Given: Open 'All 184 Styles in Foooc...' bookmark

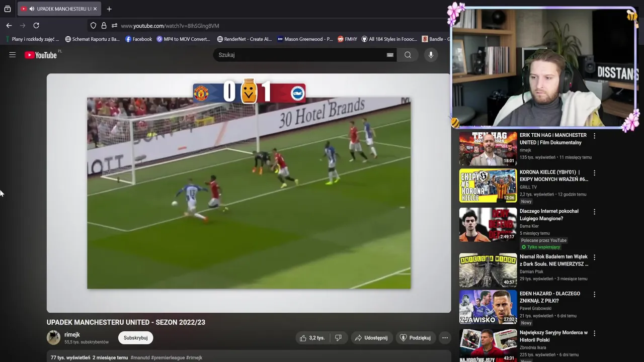Looking at the screenshot, I should pyautogui.click(x=389, y=39).
